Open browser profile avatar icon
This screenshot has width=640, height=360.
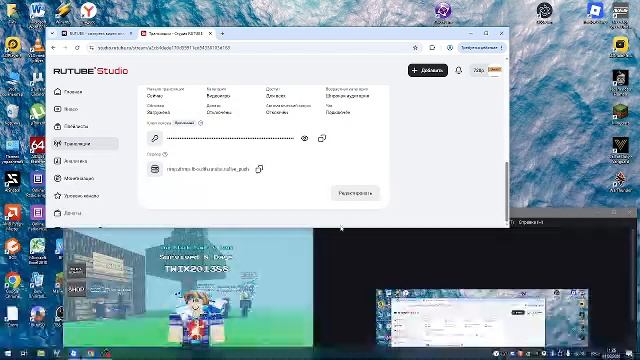[x=450, y=48]
